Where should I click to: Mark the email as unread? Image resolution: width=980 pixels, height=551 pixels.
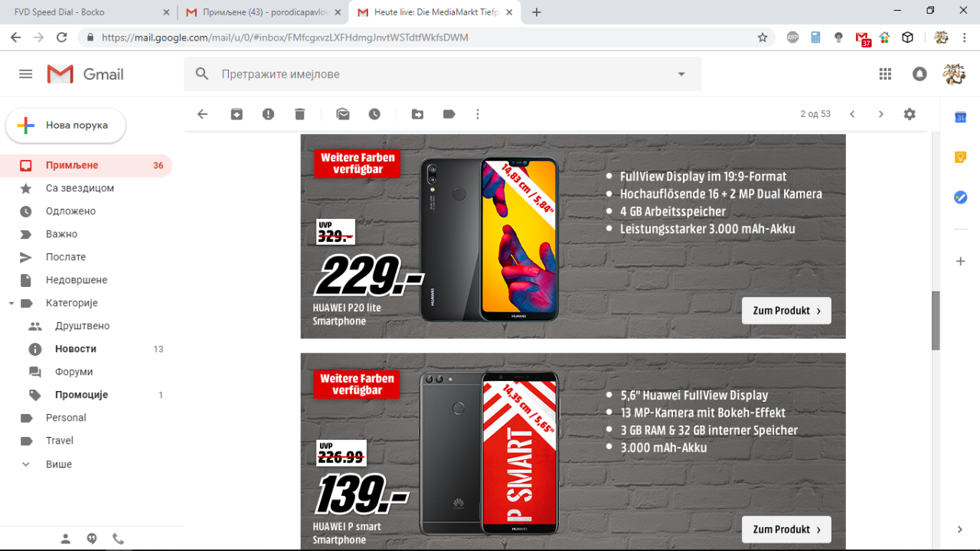[x=343, y=114]
